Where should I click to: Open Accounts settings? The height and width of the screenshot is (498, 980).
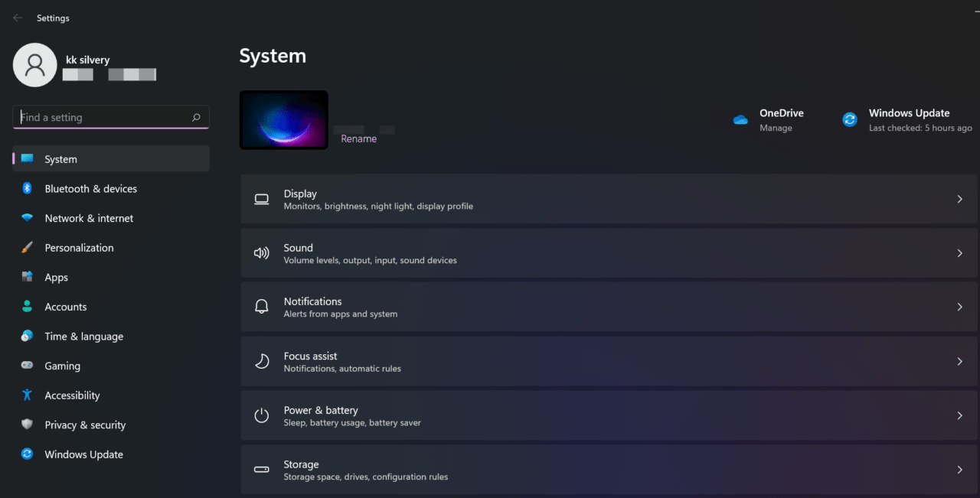coord(111,307)
